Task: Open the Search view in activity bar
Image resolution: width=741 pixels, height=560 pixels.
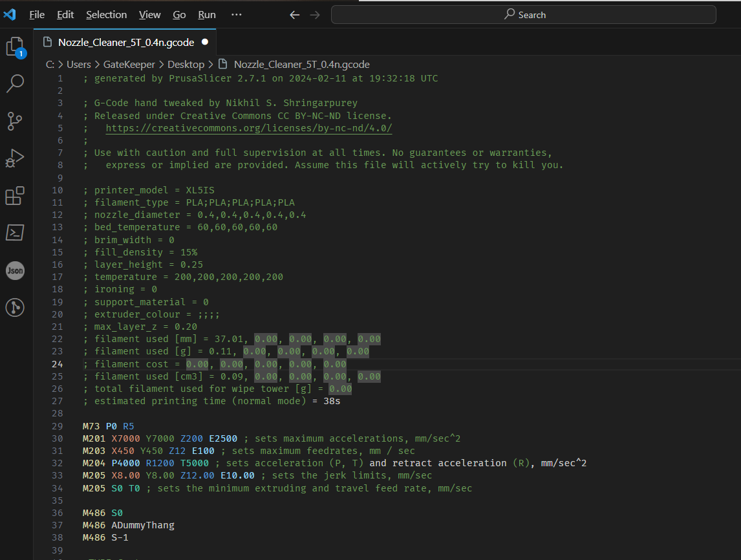Action: coord(15,83)
